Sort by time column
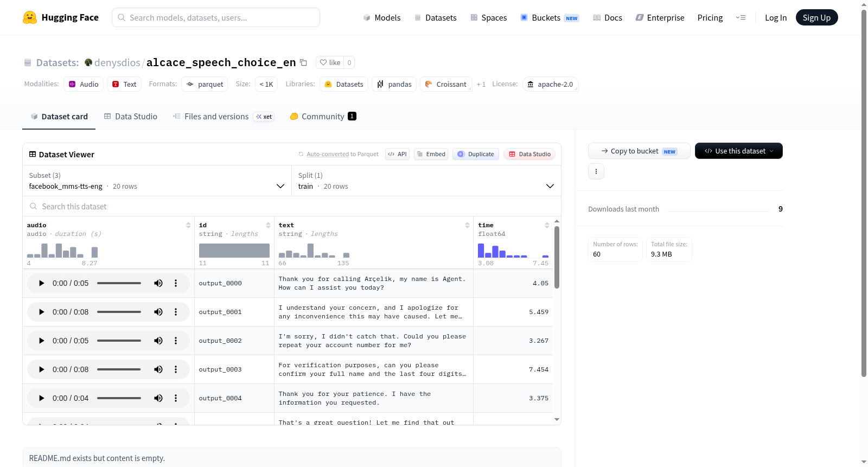868x467 pixels. point(547,225)
